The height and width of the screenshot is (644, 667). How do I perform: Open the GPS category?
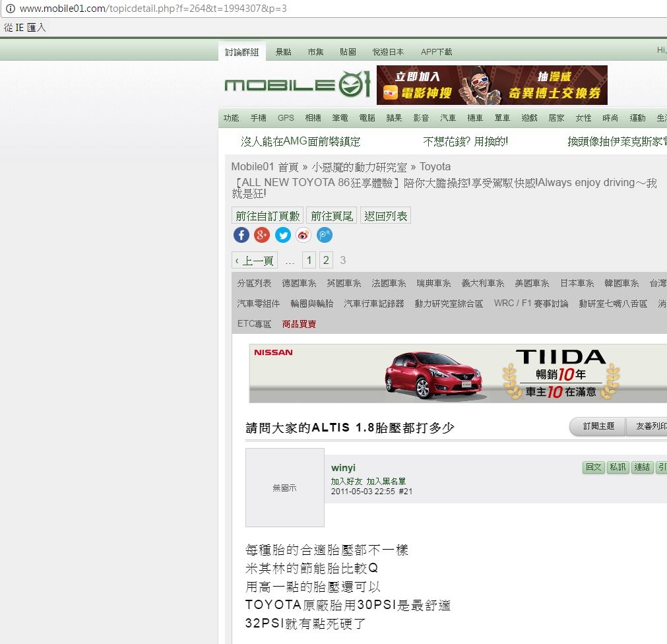coord(286,118)
